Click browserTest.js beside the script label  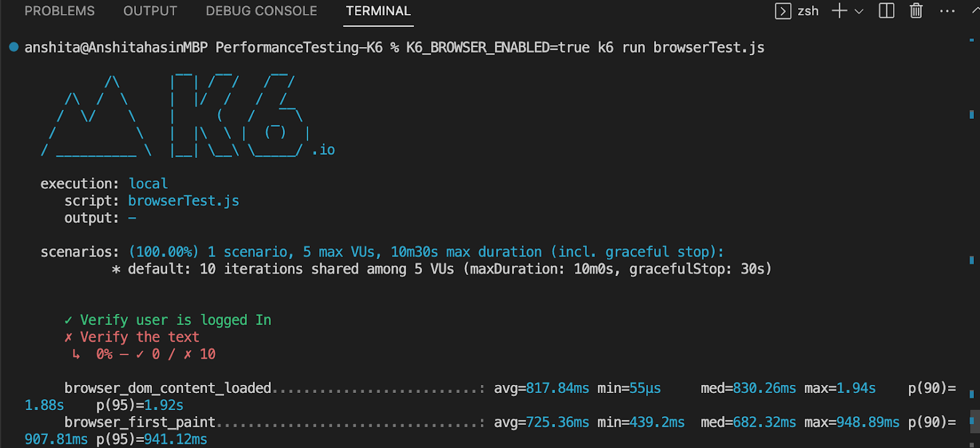[x=183, y=200]
